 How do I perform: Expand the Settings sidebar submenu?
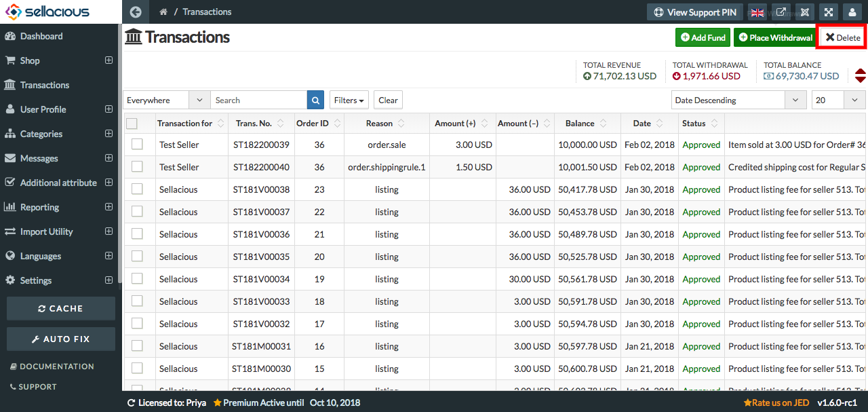[x=108, y=280]
